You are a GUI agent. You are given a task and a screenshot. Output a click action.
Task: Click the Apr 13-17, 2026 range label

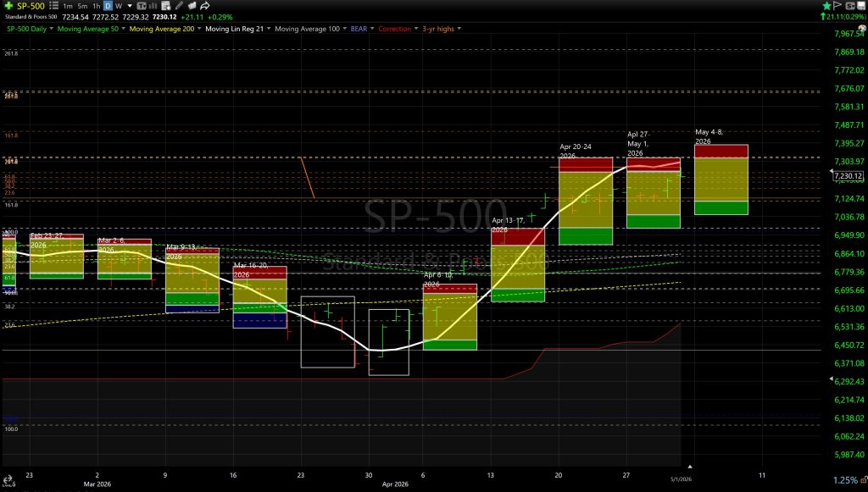pyautogui.click(x=509, y=224)
